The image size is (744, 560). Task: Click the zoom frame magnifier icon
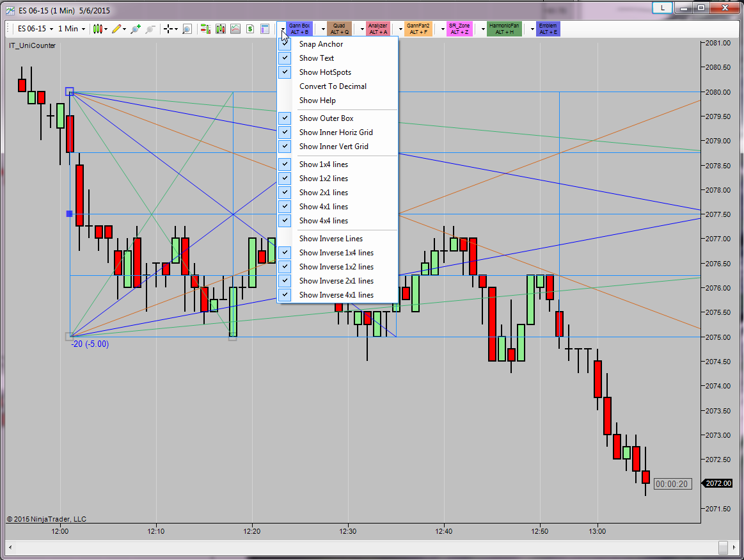point(187,29)
